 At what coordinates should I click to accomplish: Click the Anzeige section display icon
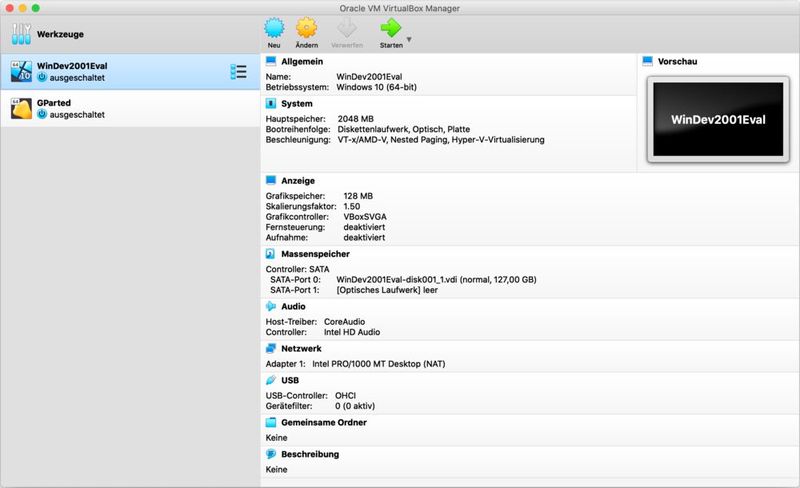[x=271, y=180]
